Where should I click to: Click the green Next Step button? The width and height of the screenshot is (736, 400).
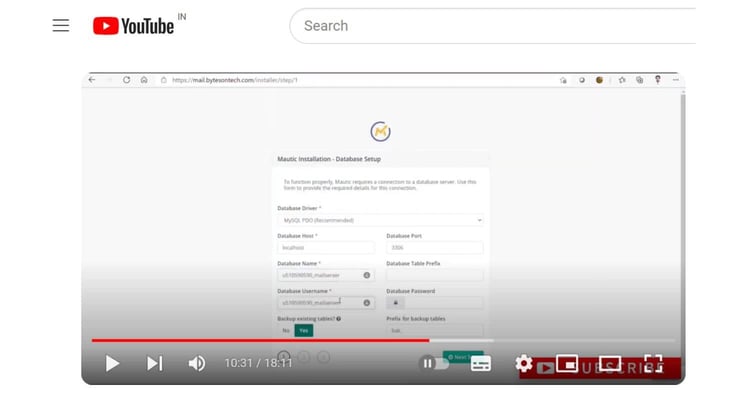(463, 357)
